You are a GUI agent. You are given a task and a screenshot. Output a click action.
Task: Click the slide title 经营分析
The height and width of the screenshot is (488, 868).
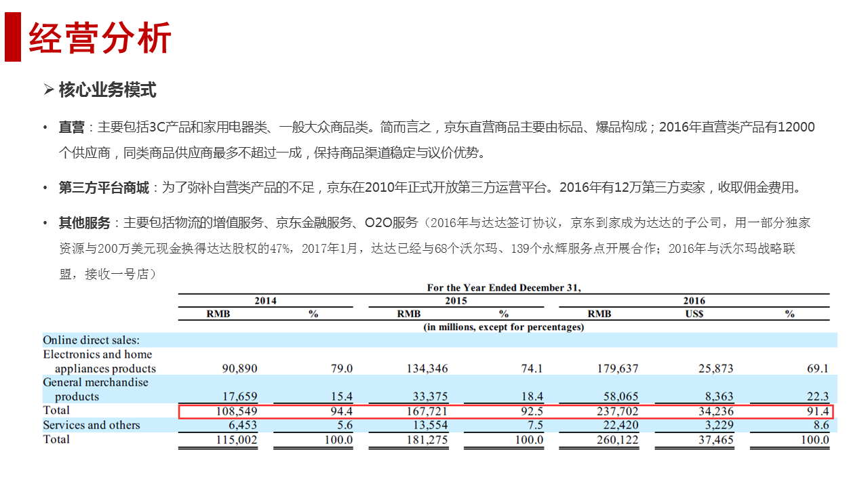(100, 37)
